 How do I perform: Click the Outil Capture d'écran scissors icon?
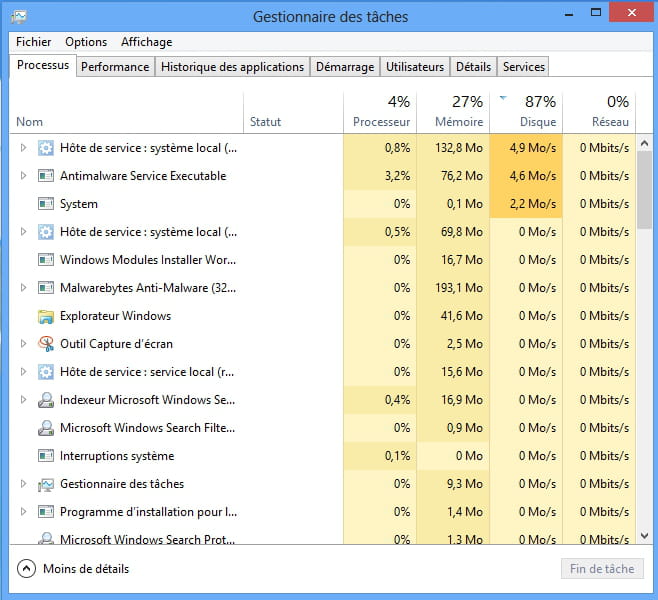pos(45,344)
